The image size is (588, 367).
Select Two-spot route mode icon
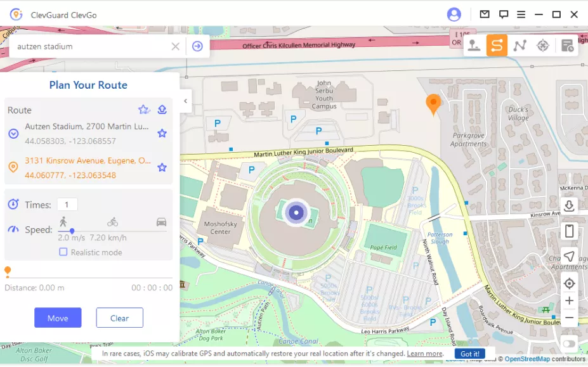point(497,46)
